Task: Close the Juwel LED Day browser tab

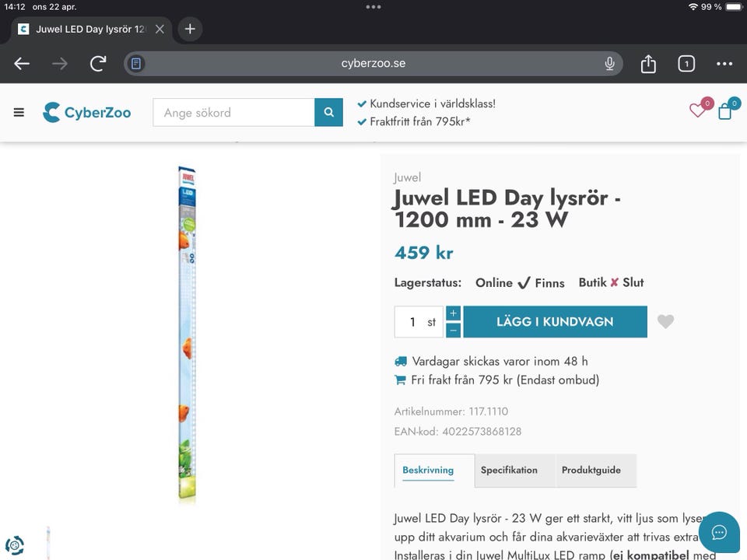Action: 160,30
